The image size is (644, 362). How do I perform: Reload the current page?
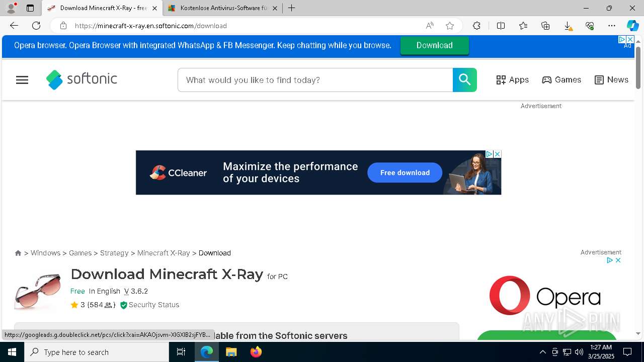click(36, 26)
